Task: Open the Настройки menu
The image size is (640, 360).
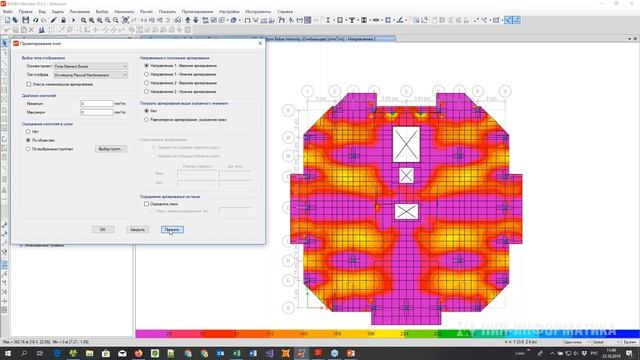Action: point(229,12)
